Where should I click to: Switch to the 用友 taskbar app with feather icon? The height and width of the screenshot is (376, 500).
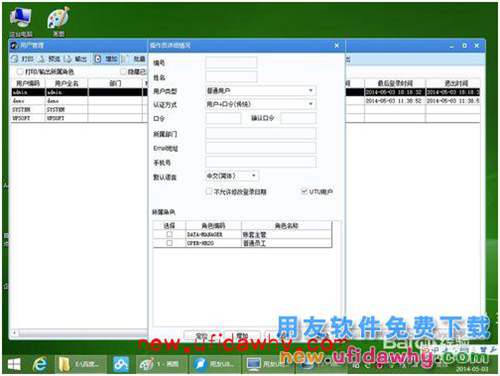215,364
